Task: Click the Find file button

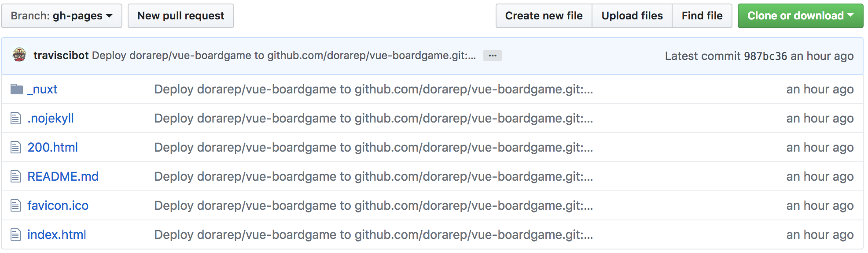Action: click(702, 16)
